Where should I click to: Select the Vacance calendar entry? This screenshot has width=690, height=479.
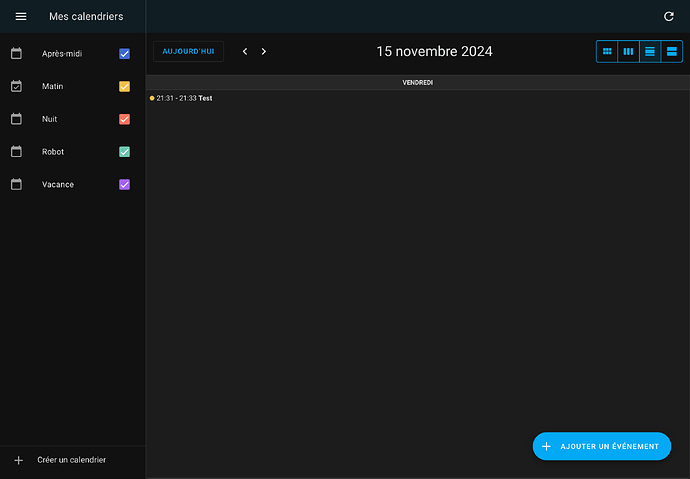pyautogui.click(x=58, y=184)
